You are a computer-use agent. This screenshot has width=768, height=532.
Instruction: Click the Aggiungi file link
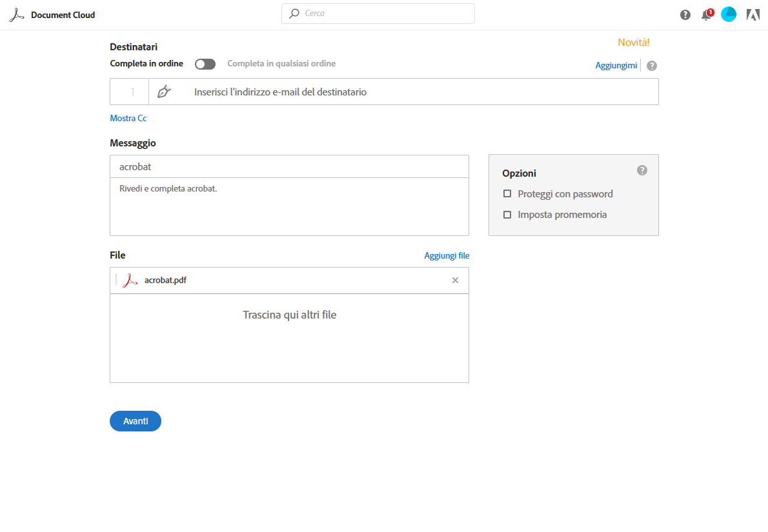(447, 256)
